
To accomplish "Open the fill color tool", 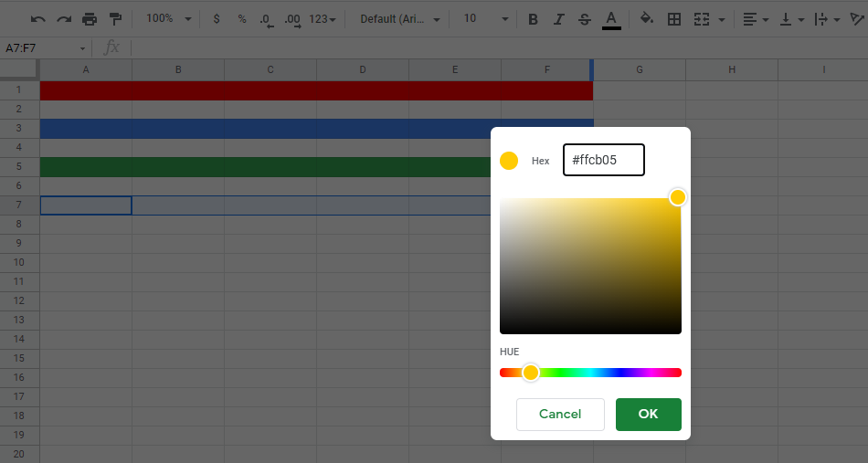I will pos(647,19).
